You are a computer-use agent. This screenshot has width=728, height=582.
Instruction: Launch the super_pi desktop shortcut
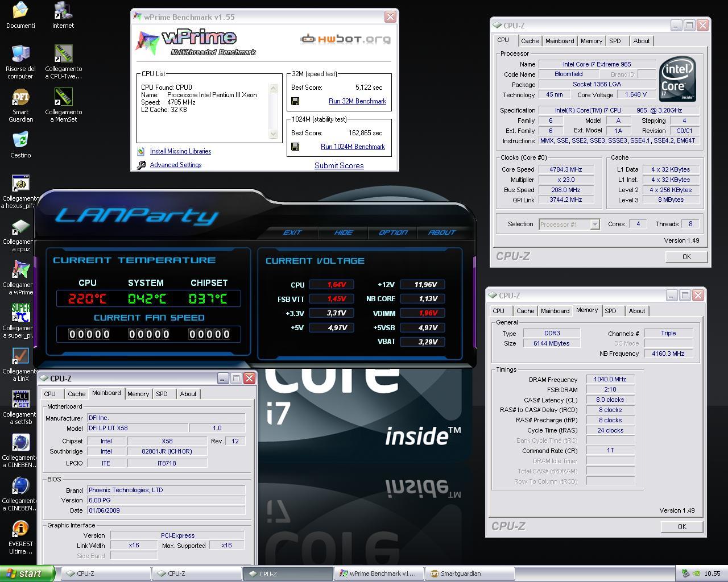20,313
